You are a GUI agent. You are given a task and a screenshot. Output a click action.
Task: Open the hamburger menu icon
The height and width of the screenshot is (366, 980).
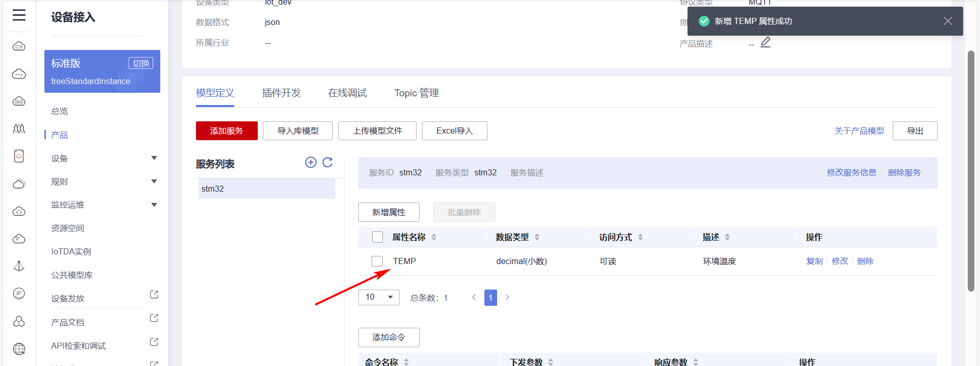19,15
